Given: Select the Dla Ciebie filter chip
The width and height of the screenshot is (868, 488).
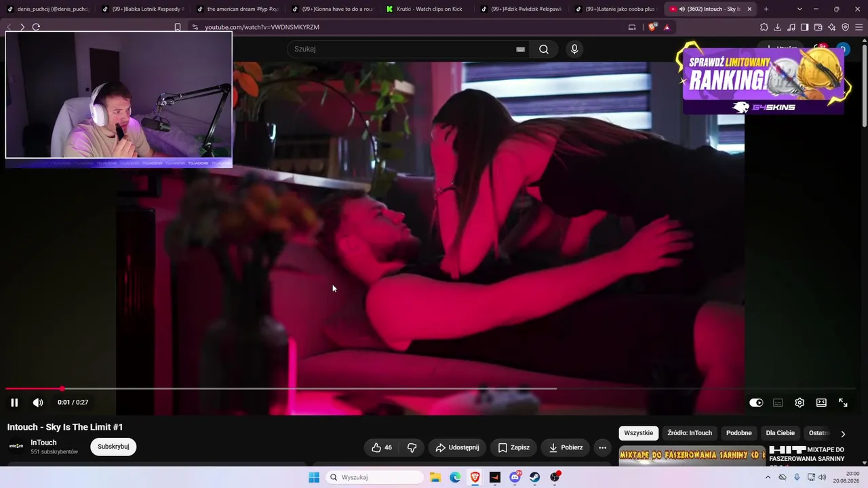Looking at the screenshot, I should click(780, 433).
